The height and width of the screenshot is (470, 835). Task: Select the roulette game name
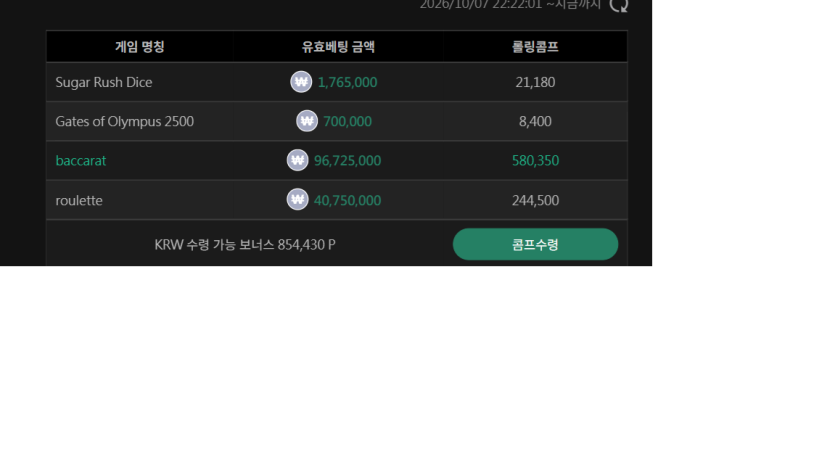(x=79, y=201)
